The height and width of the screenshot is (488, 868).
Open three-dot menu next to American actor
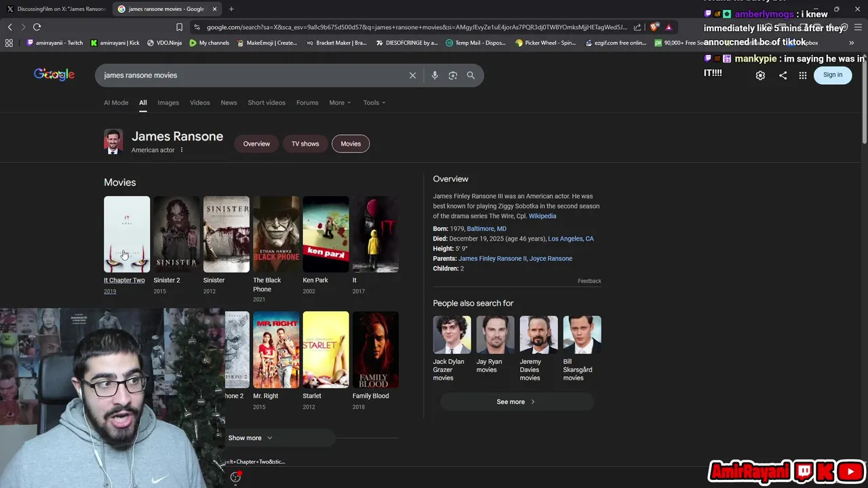coord(182,150)
